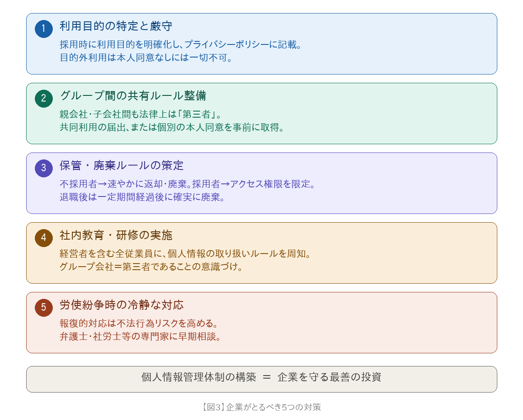Select the heading グループ間の共有ルール整備
Viewport: 523px width, 420px height.
point(133,96)
